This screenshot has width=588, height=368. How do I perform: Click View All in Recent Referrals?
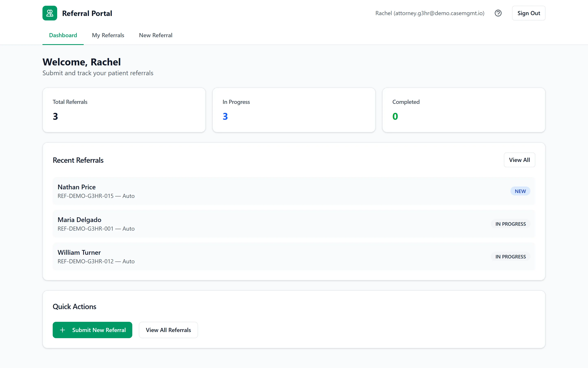[x=519, y=160]
